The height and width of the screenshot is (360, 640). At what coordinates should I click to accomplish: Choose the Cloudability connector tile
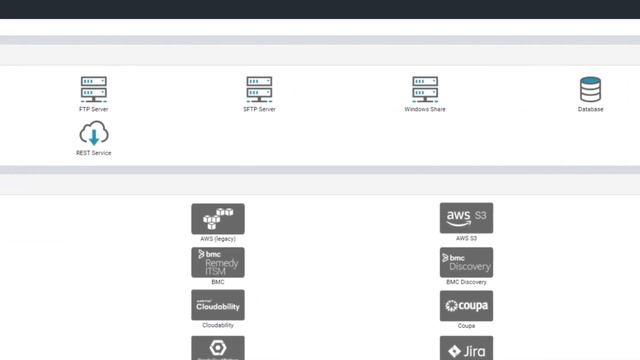coord(218,305)
